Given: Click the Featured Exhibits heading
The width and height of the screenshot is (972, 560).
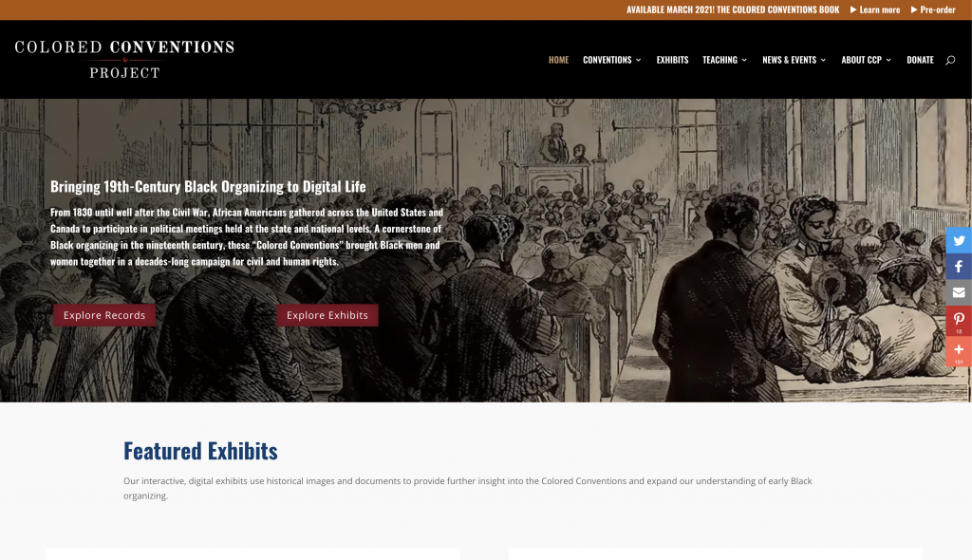Looking at the screenshot, I should tap(200, 451).
